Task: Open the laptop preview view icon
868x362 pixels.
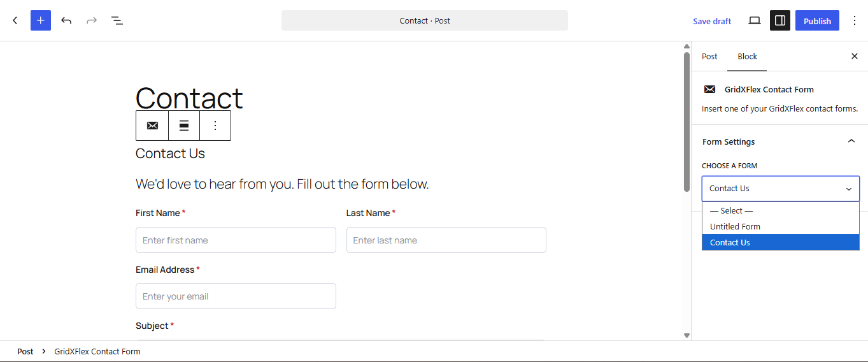Action: (x=755, y=20)
